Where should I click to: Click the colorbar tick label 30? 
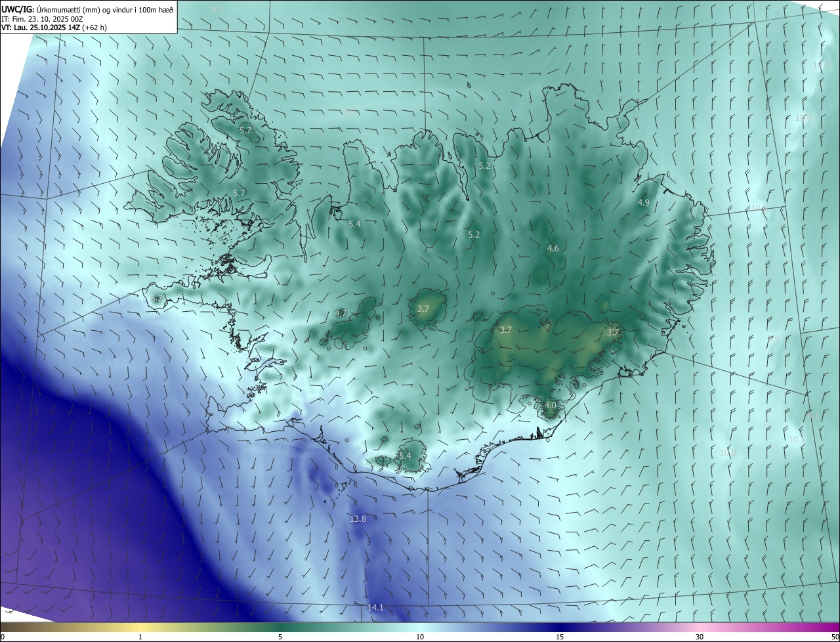pyautogui.click(x=700, y=637)
